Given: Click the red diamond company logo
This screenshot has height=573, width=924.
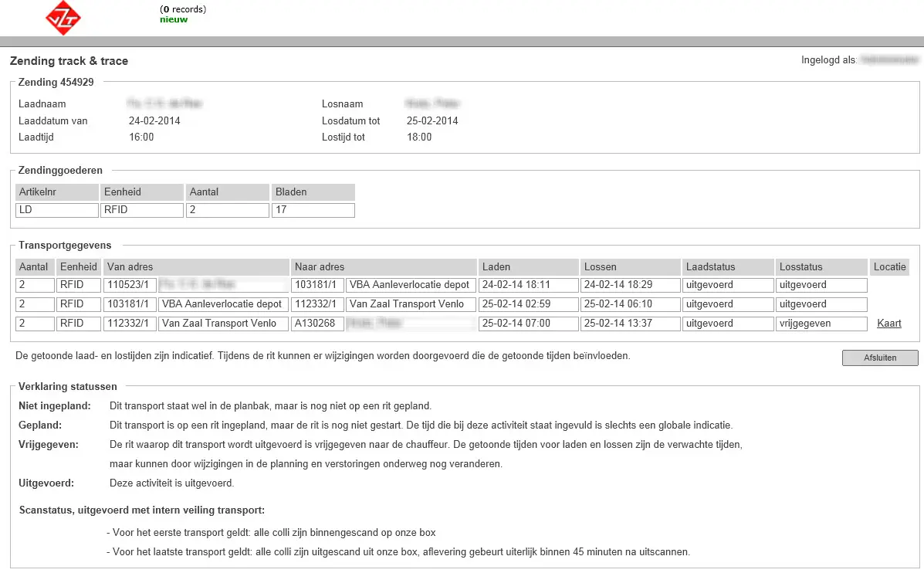Looking at the screenshot, I should point(63,18).
